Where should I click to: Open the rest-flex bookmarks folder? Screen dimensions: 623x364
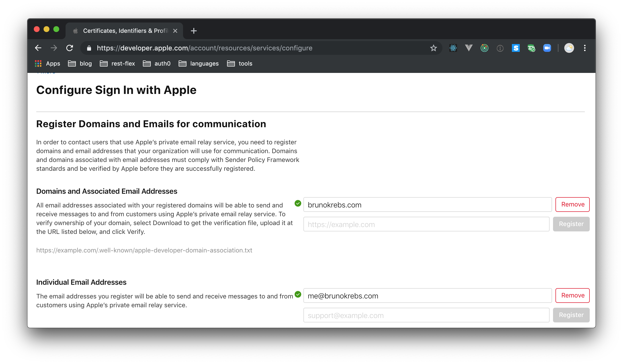click(x=117, y=64)
